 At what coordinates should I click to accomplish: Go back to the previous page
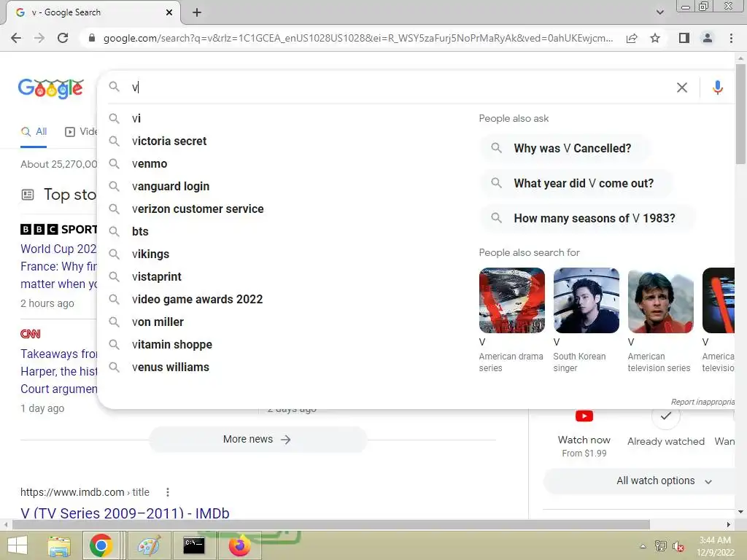tap(16, 38)
